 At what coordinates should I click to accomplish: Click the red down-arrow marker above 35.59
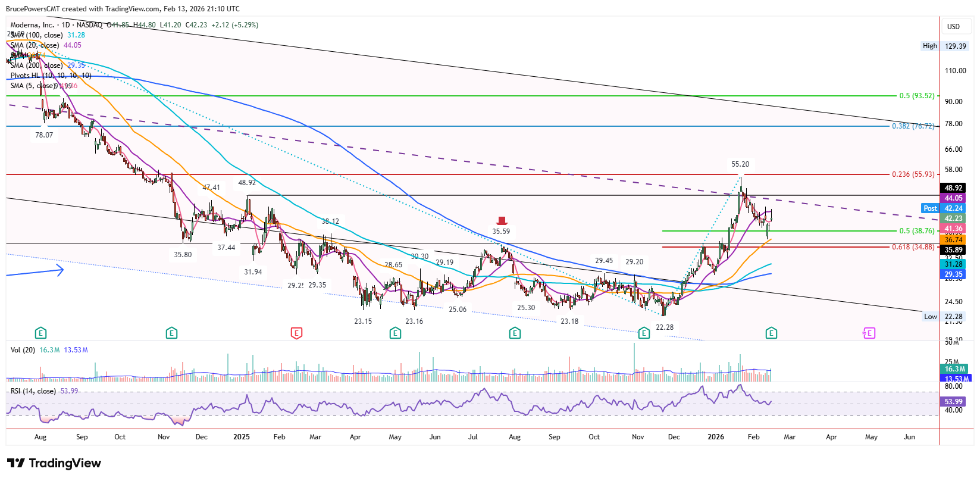(x=502, y=221)
